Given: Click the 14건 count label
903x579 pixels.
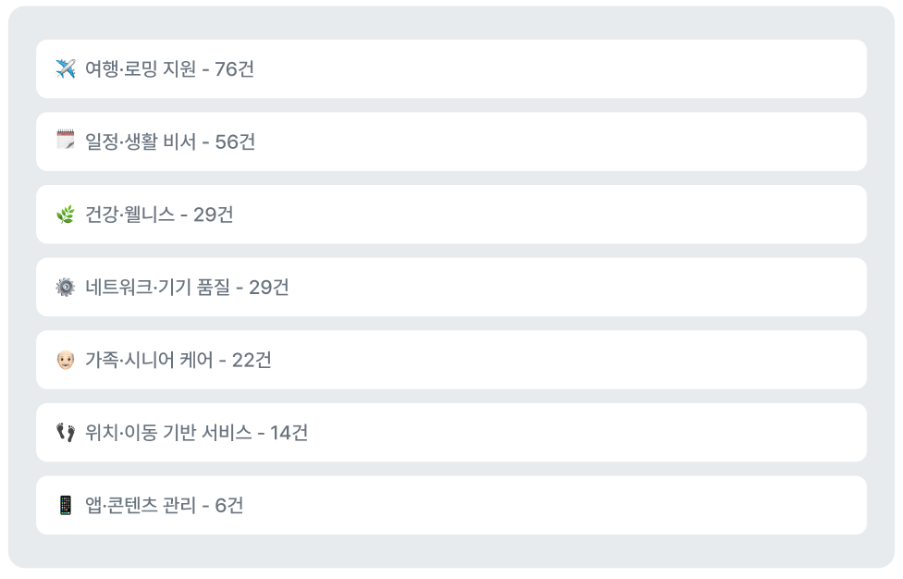Looking at the screenshot, I should [x=289, y=433].
